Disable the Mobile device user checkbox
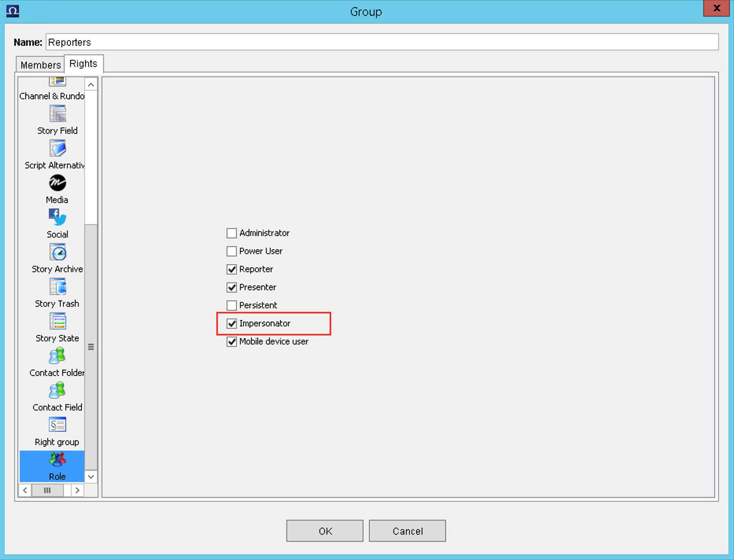The width and height of the screenshot is (734, 560). (x=232, y=342)
